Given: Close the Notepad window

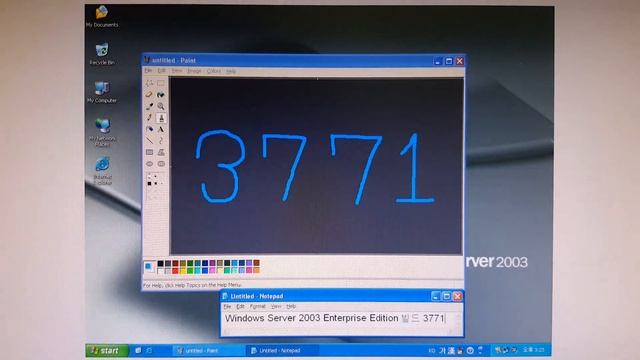Looking at the screenshot, I should [x=458, y=296].
